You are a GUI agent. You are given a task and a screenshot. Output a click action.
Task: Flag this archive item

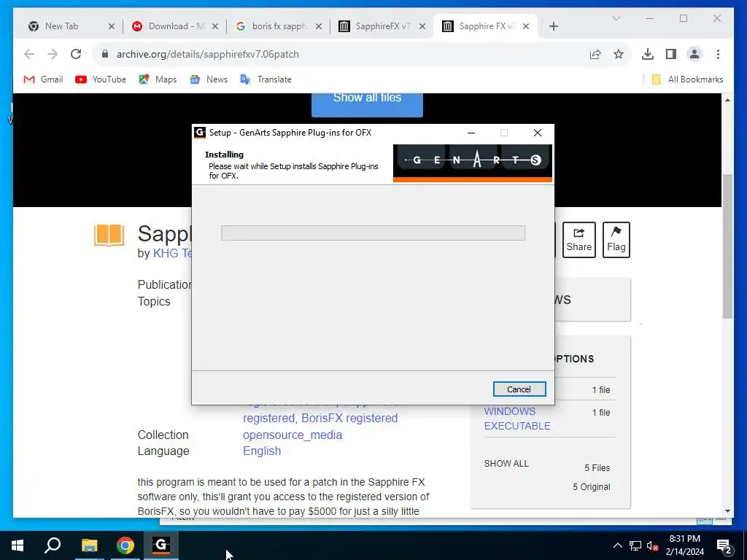[x=616, y=240]
